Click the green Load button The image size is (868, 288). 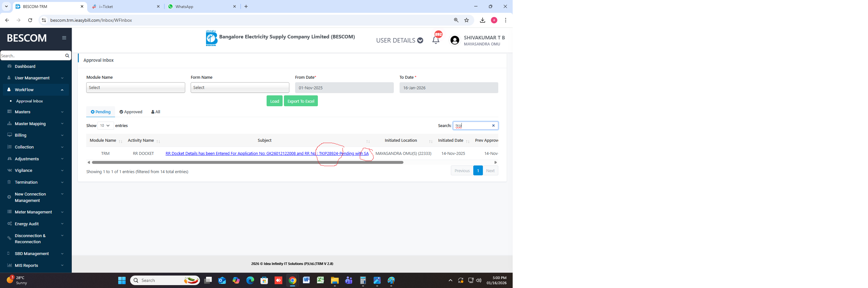[274, 101]
